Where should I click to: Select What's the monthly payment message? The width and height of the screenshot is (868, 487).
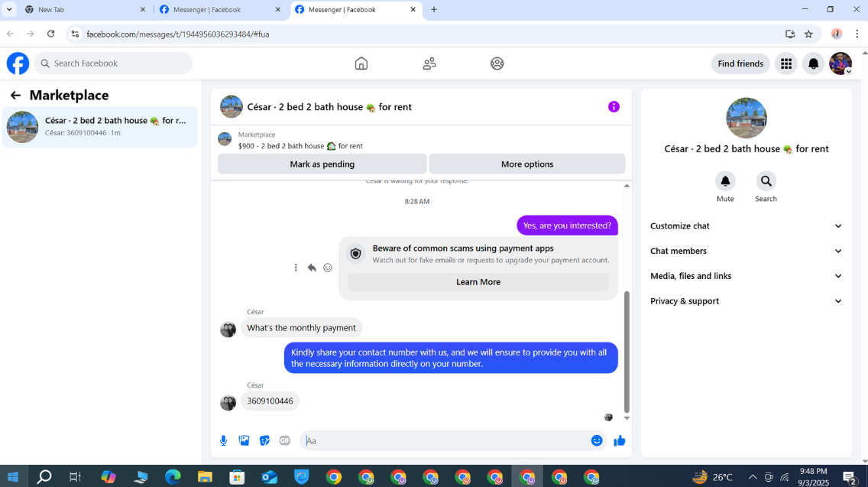(301, 328)
